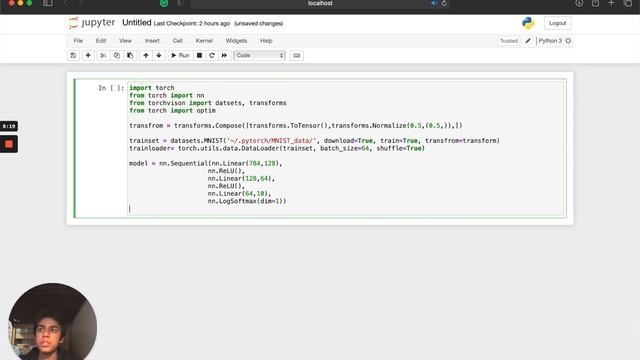The height and width of the screenshot is (360, 640).
Task: Interrupt the kernel with stop icon
Action: 199,56
